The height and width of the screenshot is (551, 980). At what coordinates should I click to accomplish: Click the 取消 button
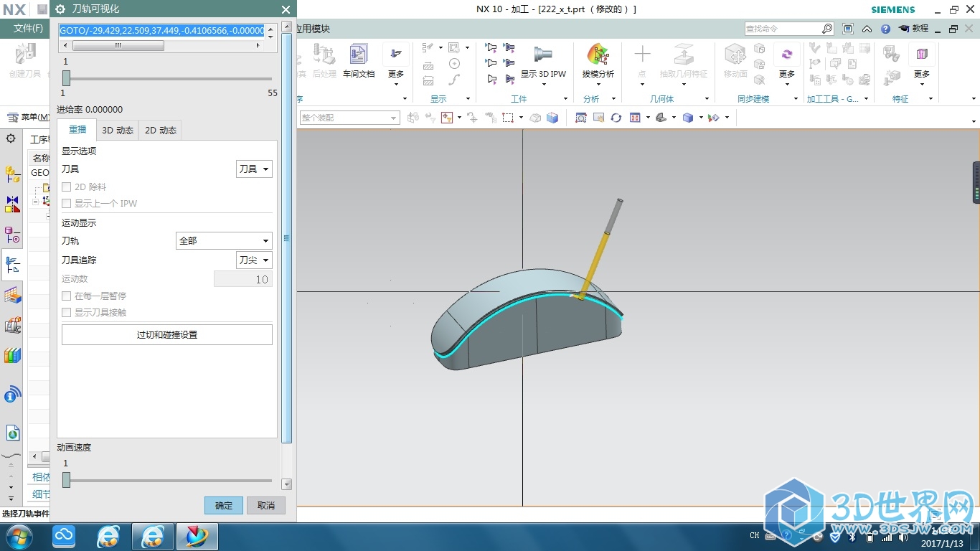point(266,505)
